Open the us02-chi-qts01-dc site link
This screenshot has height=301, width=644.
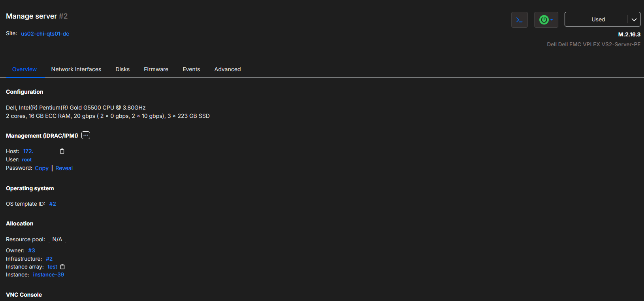point(45,34)
